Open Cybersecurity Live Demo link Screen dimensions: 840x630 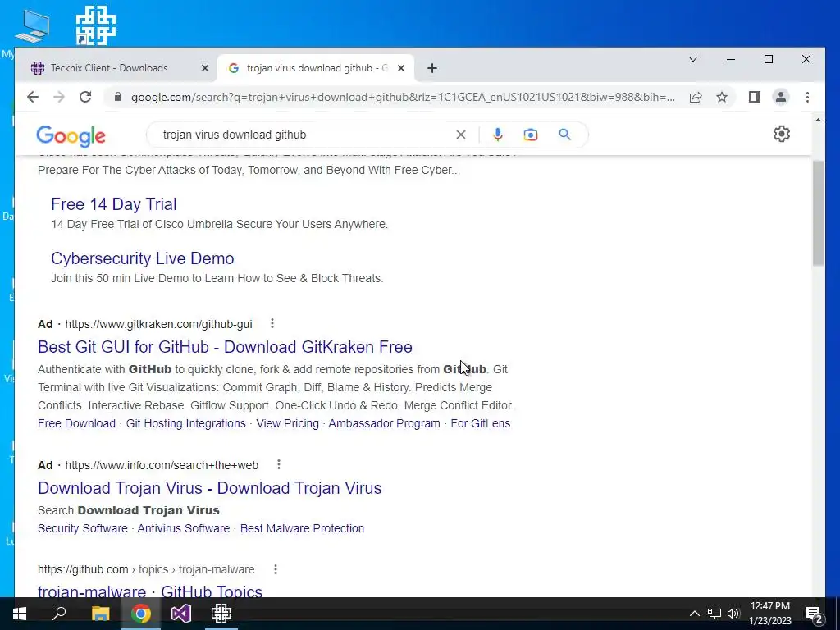[143, 258]
